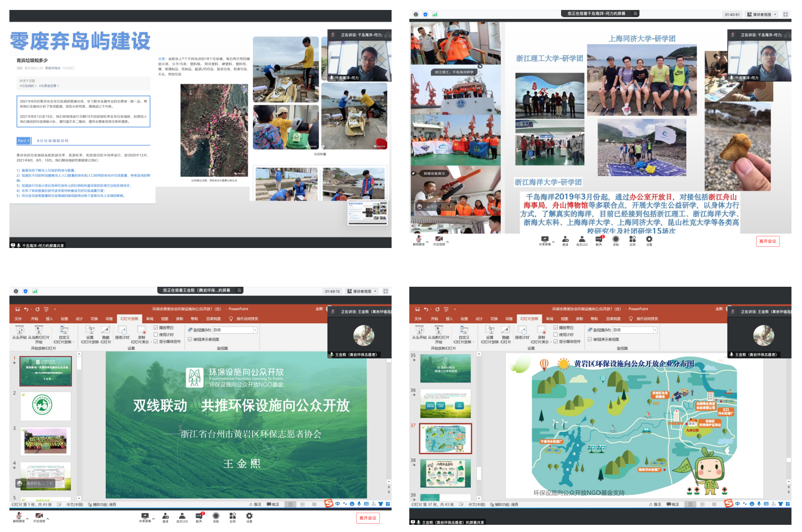Toggle 使用演示者视图 checkbox in the title-slide PowerPoint

click(190, 339)
